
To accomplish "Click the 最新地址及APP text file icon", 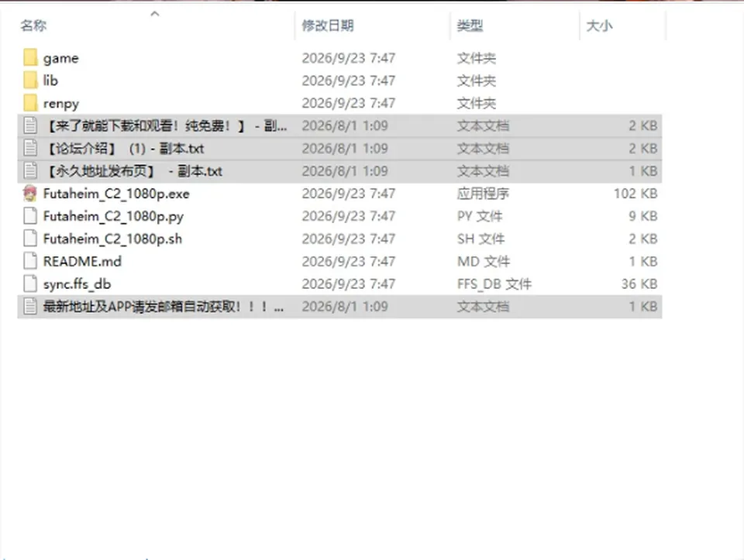I will (x=30, y=306).
